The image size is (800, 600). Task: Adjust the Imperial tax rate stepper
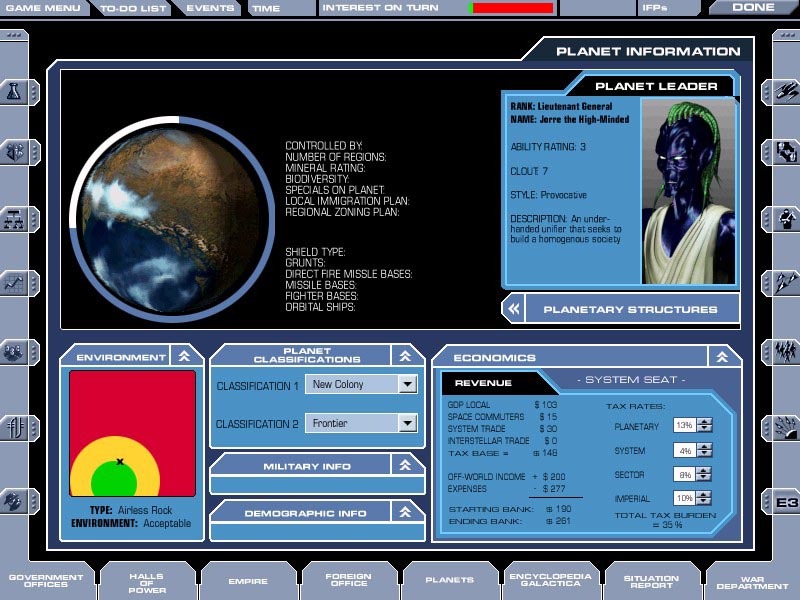click(x=705, y=498)
